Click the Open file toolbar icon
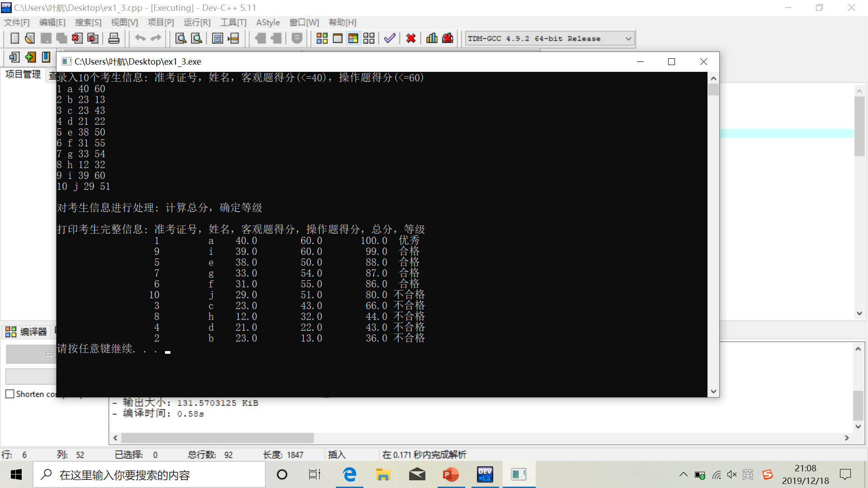 pyautogui.click(x=30, y=38)
